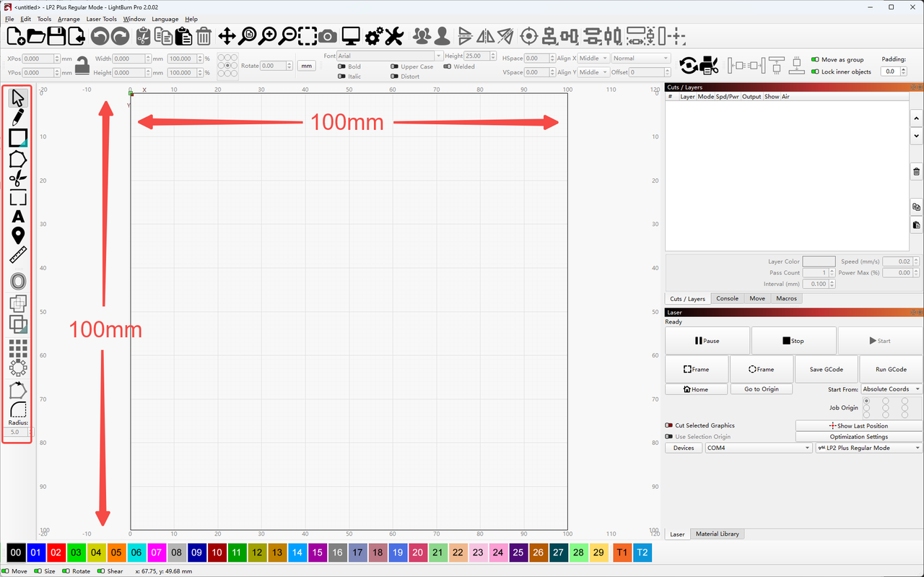Create a new file from toolbar
The image size is (924, 577).
pyautogui.click(x=16, y=35)
